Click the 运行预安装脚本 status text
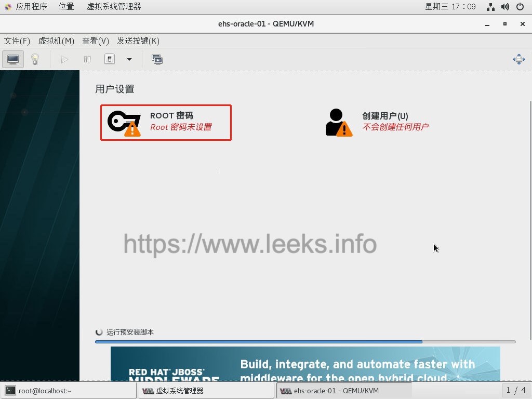The height and width of the screenshot is (399, 532). click(130, 332)
